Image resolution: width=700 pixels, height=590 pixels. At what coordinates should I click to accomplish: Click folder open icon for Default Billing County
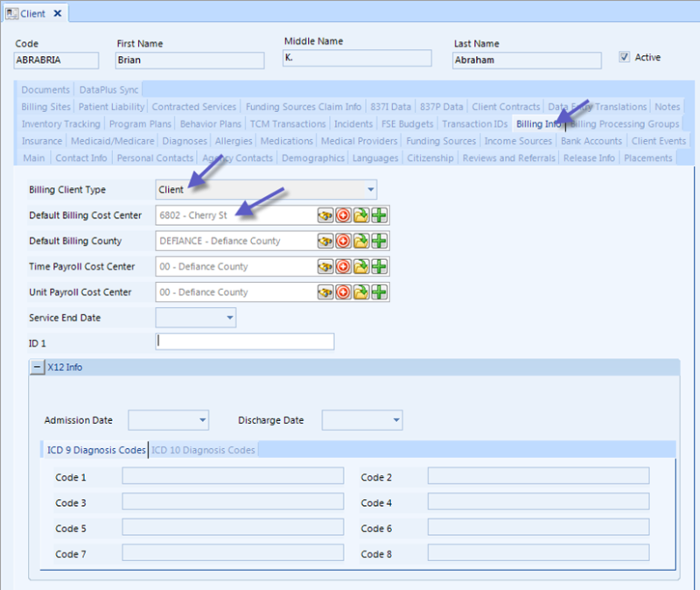(361, 241)
